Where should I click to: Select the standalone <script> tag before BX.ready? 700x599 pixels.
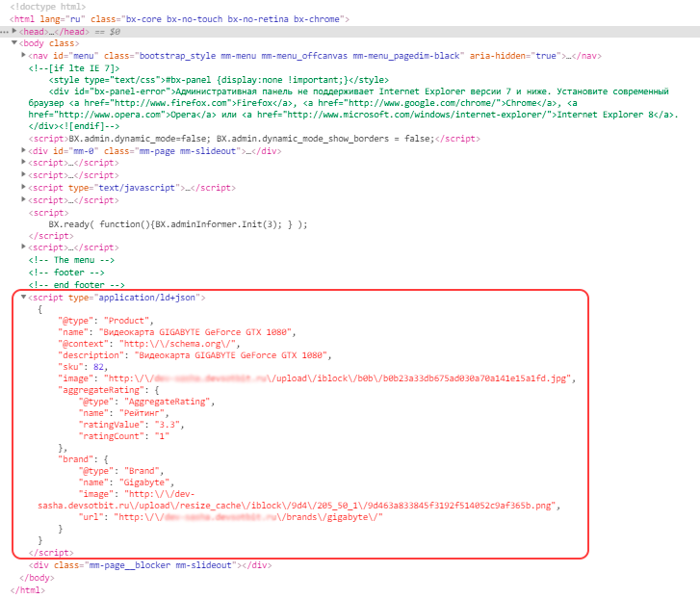pyautogui.click(x=49, y=213)
